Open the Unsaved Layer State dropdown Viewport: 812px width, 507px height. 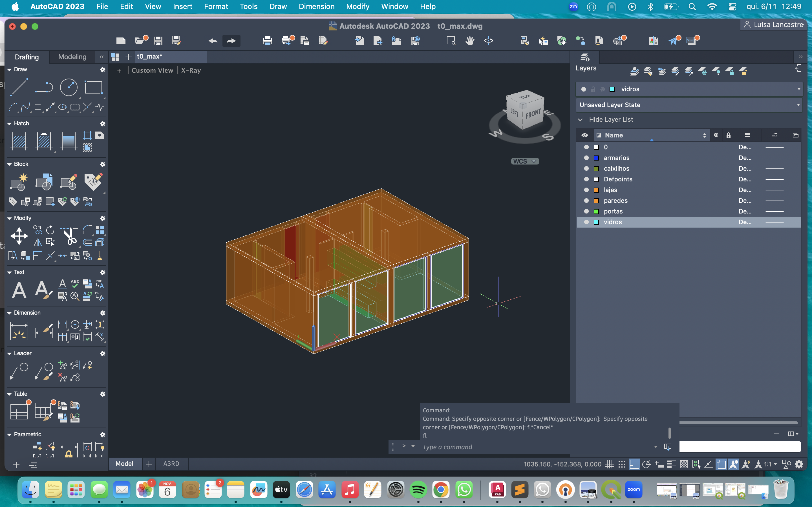[x=798, y=105]
